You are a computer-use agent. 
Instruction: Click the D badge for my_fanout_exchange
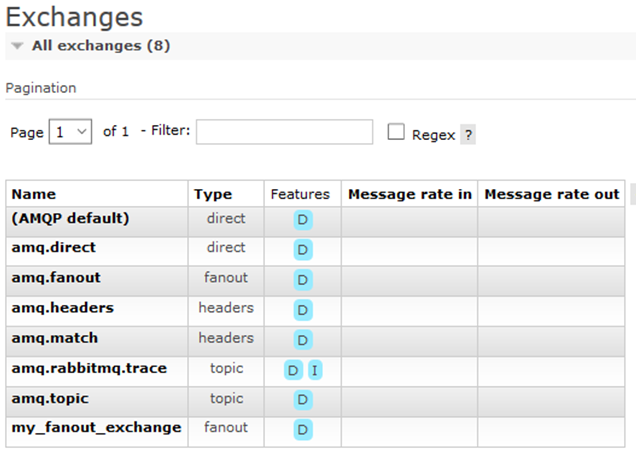302,430
